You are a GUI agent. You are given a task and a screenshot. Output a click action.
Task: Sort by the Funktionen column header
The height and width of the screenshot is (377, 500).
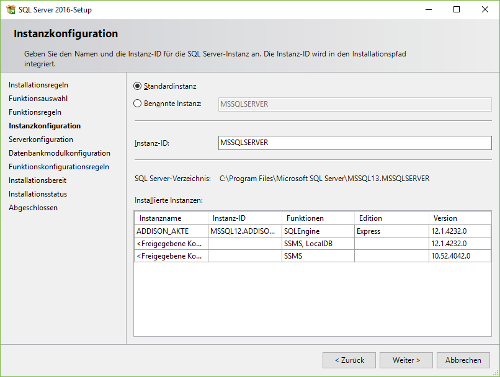(318, 218)
